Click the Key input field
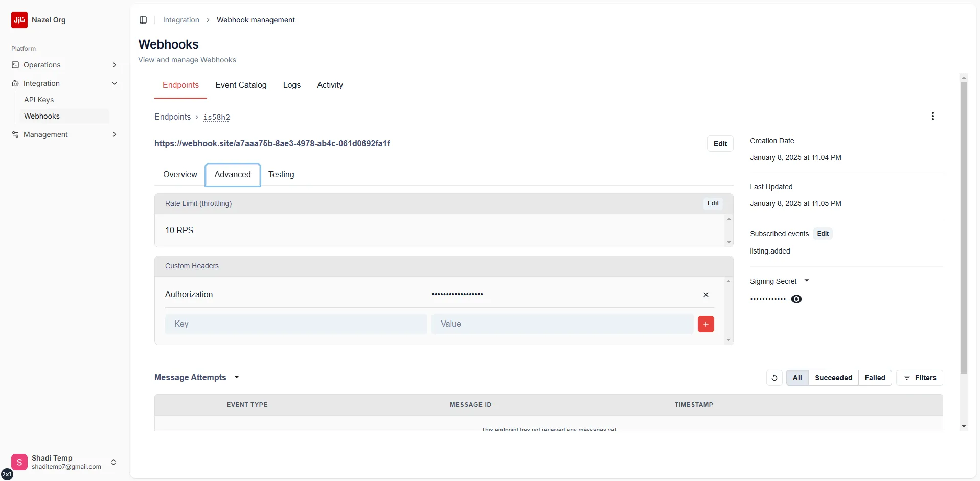This screenshot has width=980, height=481. click(x=296, y=324)
